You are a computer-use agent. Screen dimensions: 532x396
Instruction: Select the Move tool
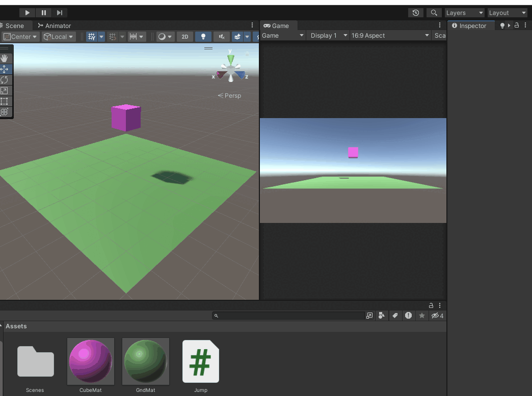click(5, 69)
